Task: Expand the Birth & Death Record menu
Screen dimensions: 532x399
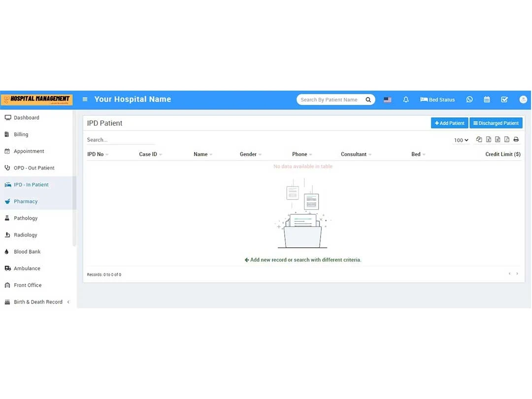Action: (38, 301)
